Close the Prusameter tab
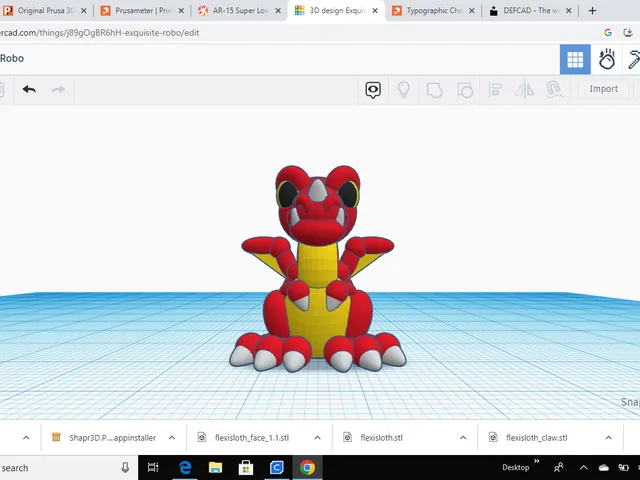This screenshot has height=480, width=640. 181,11
